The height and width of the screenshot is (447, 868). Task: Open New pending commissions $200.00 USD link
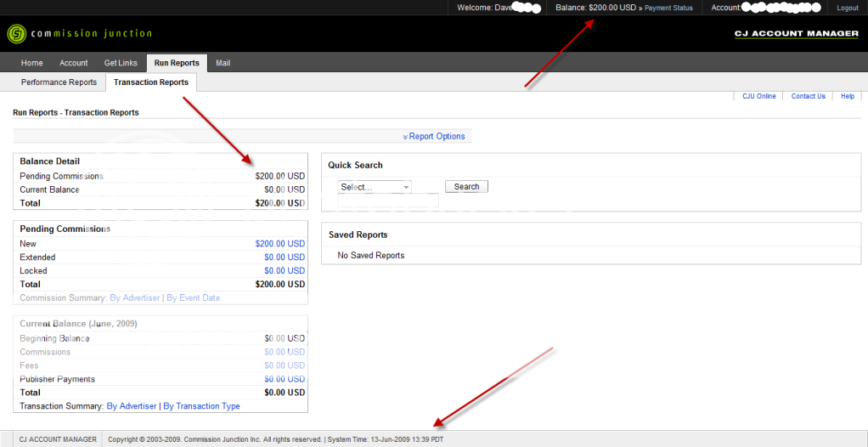pos(280,244)
